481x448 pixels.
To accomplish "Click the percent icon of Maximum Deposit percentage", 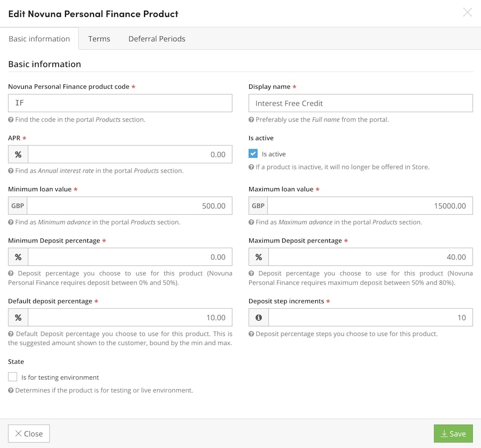I will point(258,257).
